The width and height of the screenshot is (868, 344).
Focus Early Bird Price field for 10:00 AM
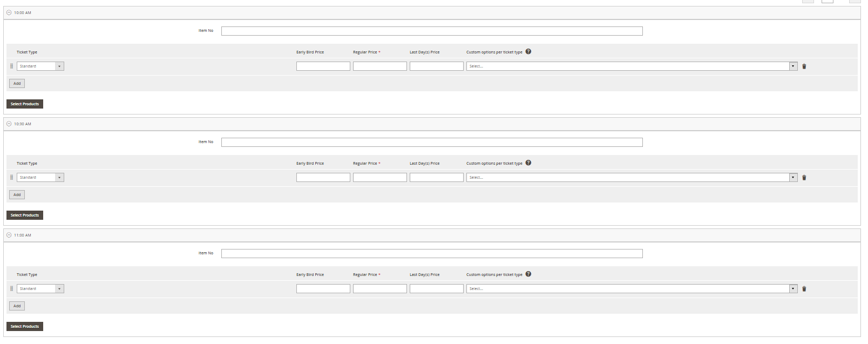click(323, 66)
